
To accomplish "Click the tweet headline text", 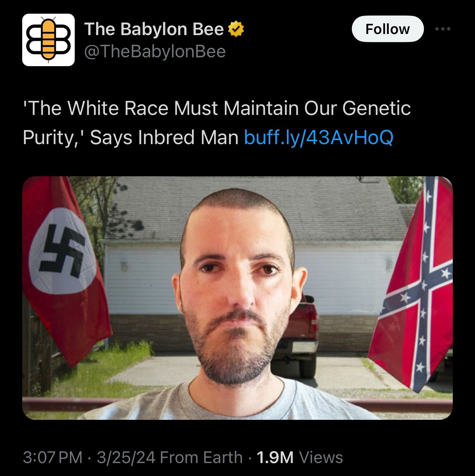I will click(x=217, y=123).
